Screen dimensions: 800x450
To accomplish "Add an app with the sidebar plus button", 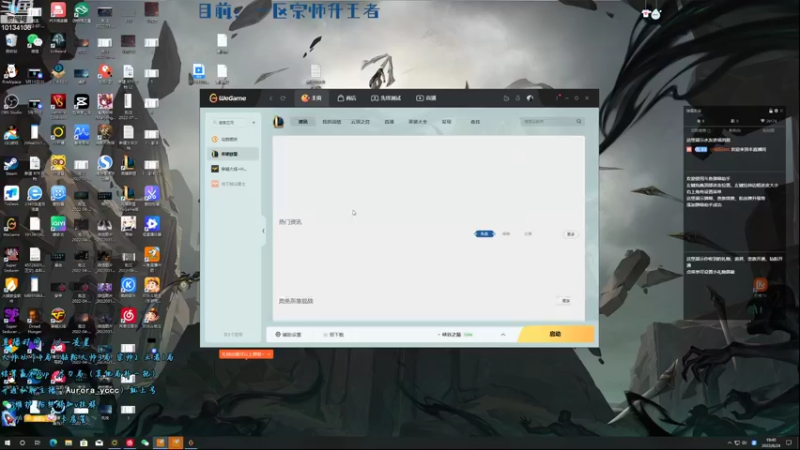I will 254,122.
